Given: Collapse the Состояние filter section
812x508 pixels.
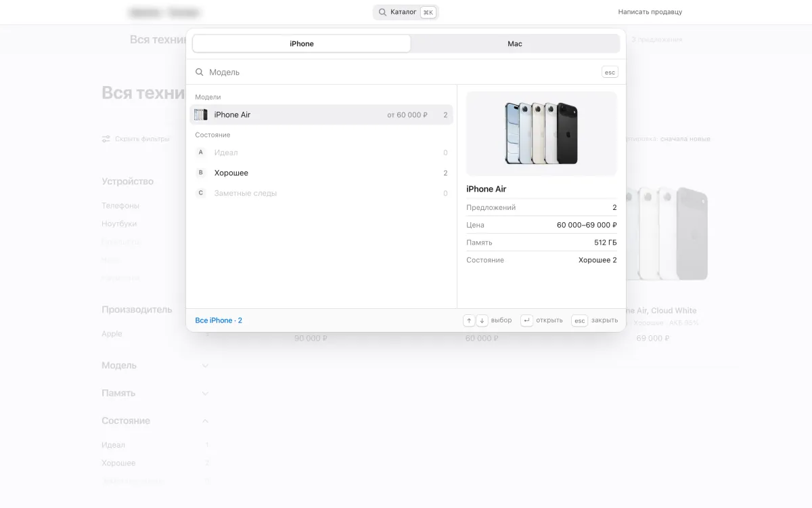Looking at the screenshot, I should 156,421.
